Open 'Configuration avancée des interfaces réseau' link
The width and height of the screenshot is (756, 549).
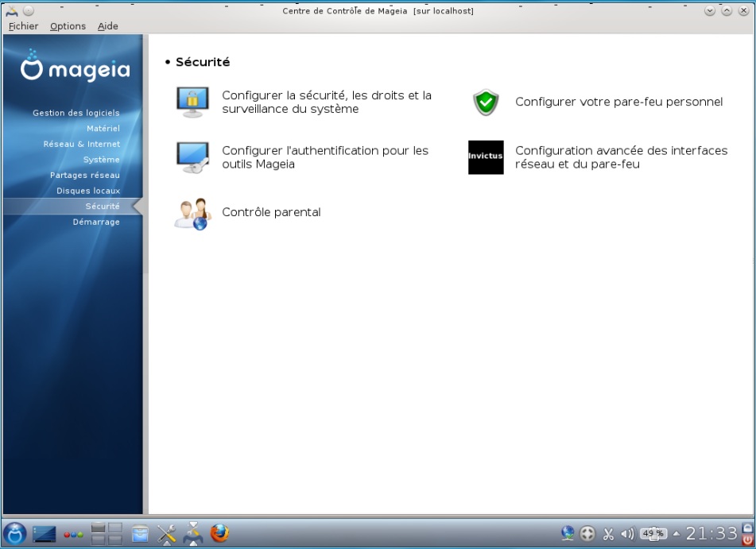[621, 157]
